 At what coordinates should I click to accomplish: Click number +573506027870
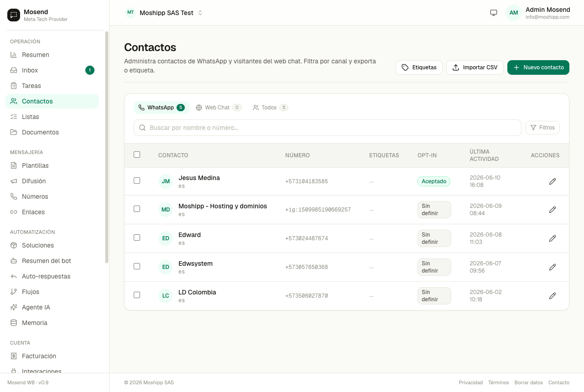(x=307, y=296)
